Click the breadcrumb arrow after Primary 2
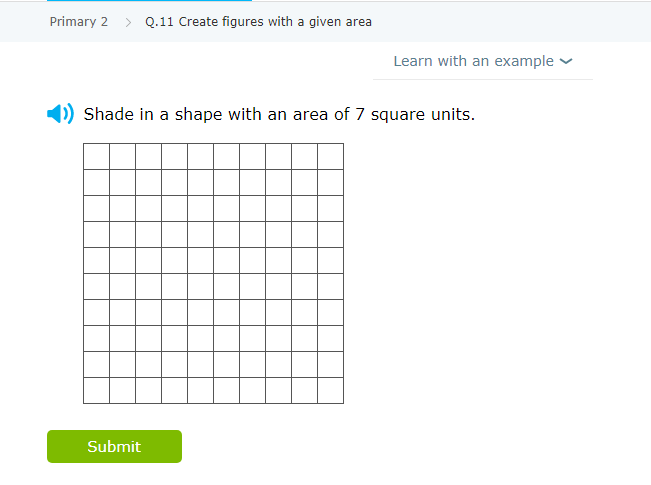 (128, 22)
